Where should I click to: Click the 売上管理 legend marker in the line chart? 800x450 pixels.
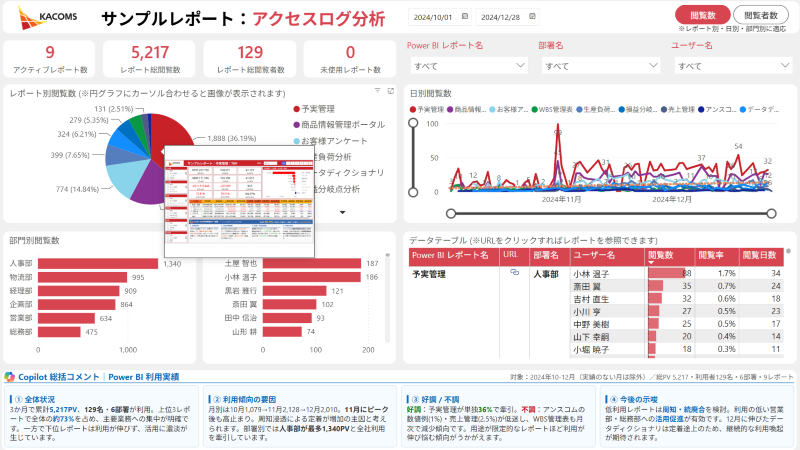coord(664,109)
